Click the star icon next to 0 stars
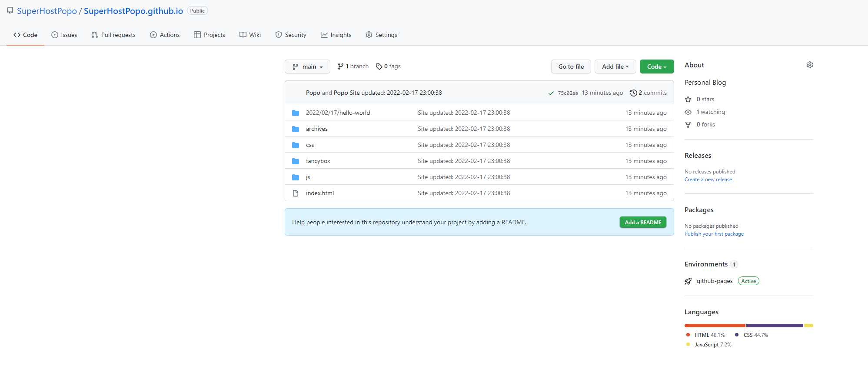 point(688,100)
